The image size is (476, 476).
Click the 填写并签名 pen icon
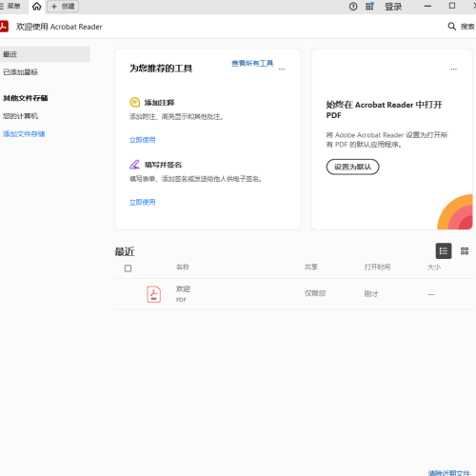coord(134,165)
